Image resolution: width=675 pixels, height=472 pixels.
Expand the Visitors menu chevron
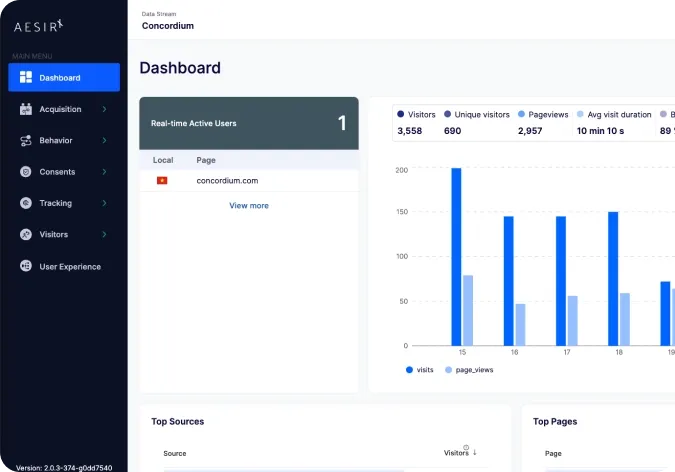coord(104,234)
